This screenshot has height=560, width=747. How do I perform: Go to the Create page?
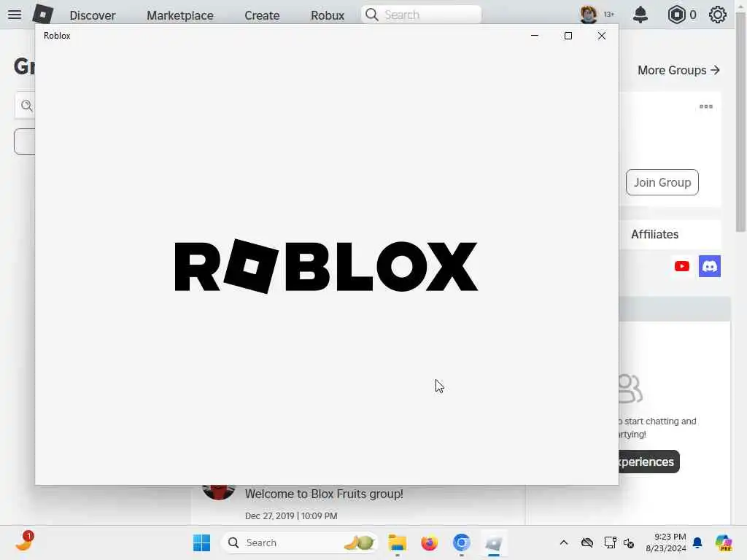(262, 15)
